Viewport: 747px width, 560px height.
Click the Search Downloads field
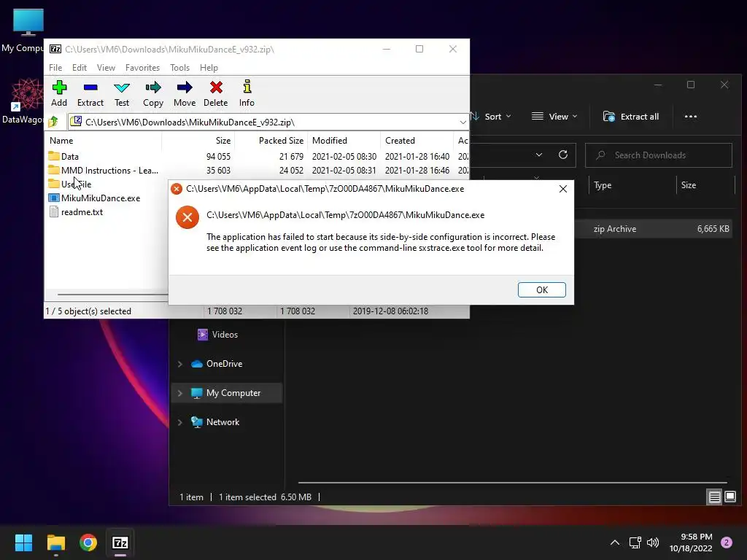coord(659,155)
